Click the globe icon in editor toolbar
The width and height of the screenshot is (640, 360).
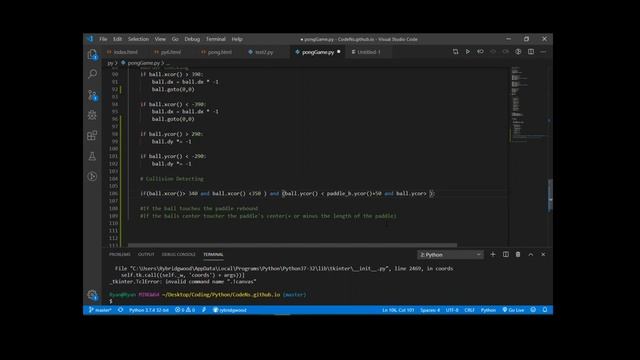pyautogui.click(x=518, y=52)
